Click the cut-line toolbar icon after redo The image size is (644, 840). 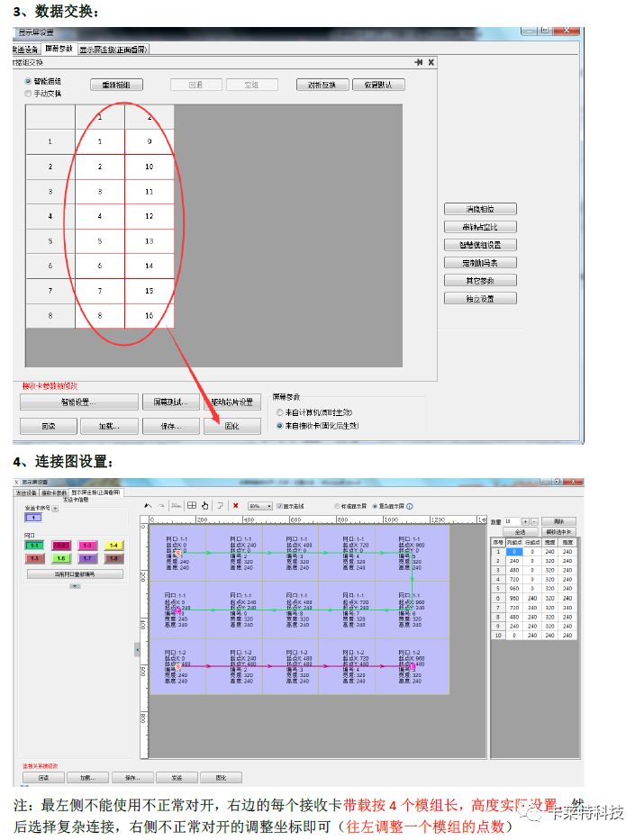176,505
